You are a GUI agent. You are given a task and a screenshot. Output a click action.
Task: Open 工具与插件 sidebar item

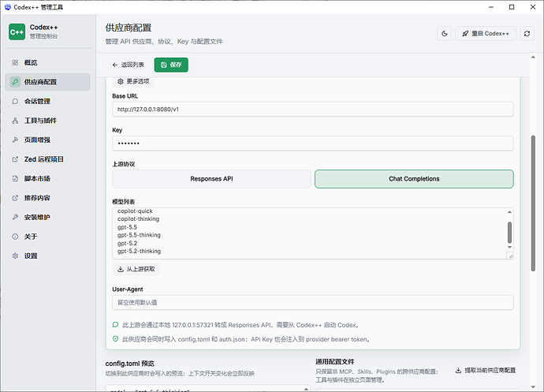(47, 121)
